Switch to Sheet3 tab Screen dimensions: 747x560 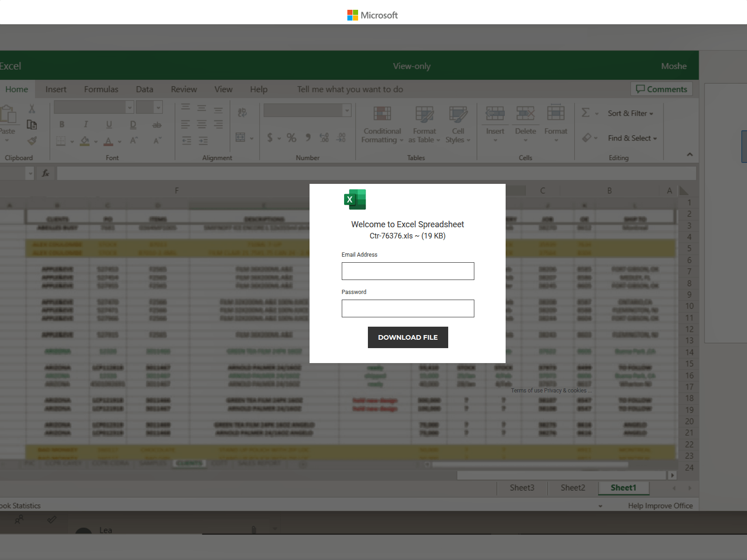click(521, 488)
